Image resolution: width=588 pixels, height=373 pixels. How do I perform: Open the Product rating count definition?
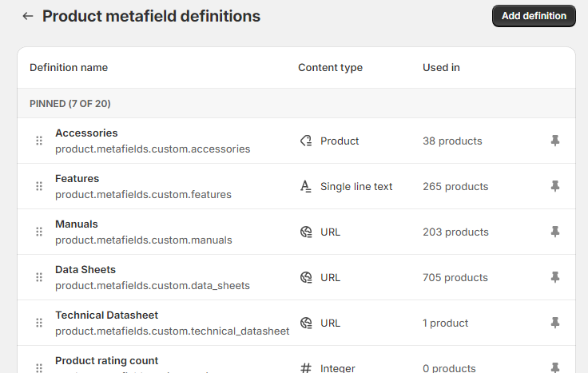tap(106, 361)
